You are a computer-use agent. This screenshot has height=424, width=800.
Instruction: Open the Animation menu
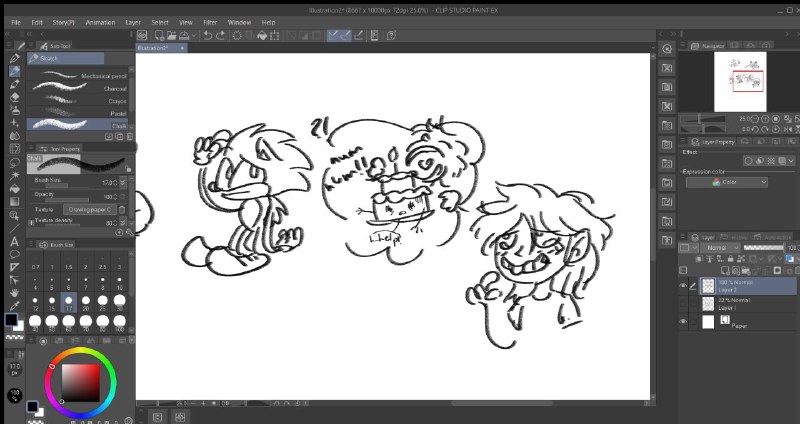(100, 22)
